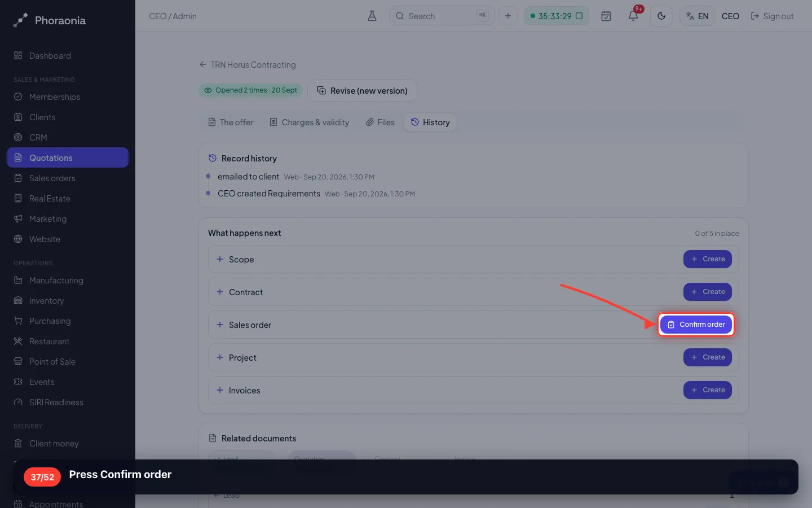812x508 pixels.
Task: Click the Phoraonia logo icon
Action: point(20,20)
